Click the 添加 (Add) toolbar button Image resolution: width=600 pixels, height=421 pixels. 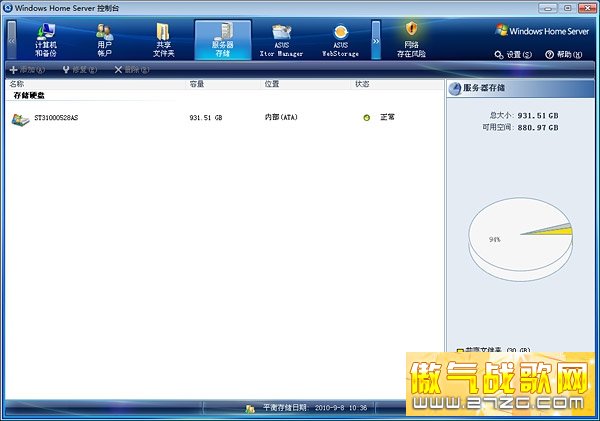[27, 70]
